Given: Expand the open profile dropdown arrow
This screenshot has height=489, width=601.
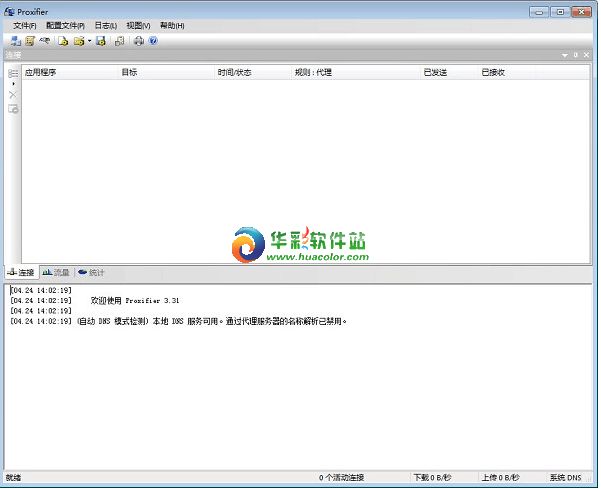Looking at the screenshot, I should 89,41.
